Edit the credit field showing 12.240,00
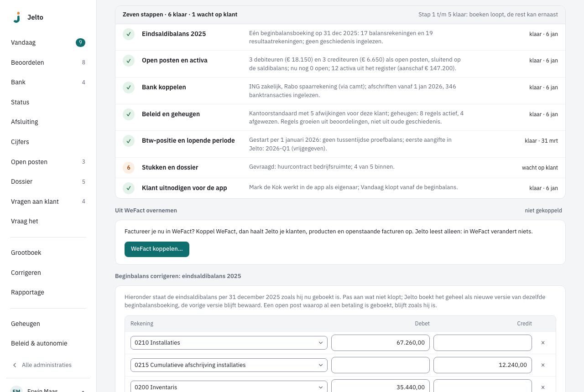Viewport: 584px width, 392px height. pos(483,365)
